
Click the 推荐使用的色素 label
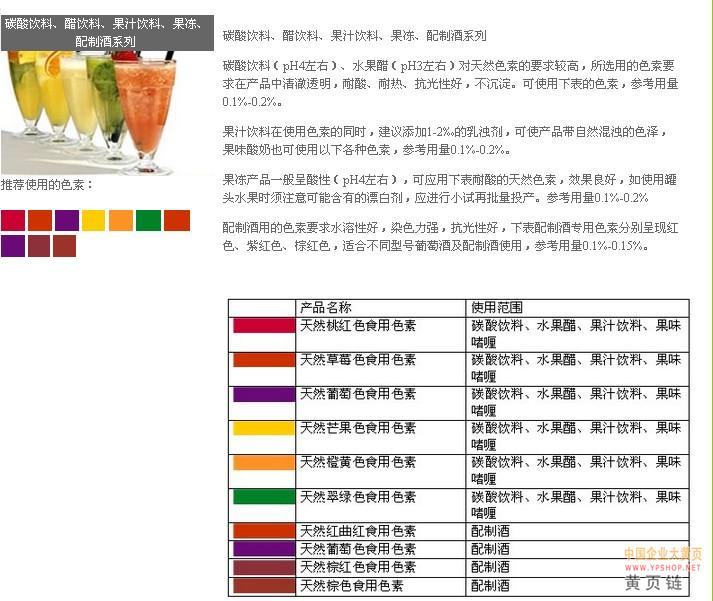tap(47, 185)
